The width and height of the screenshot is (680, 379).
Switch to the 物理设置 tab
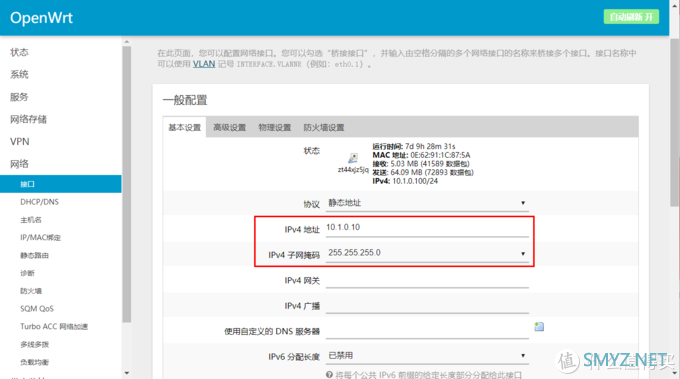point(275,127)
